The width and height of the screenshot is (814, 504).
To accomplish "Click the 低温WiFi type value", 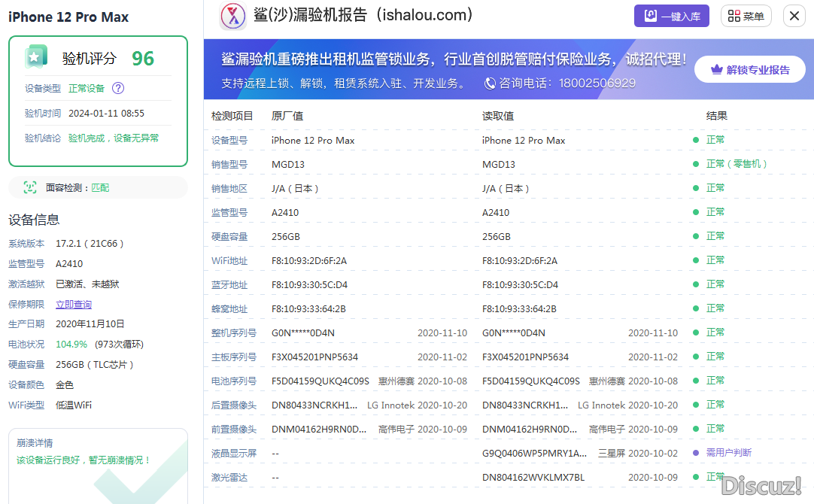I will [x=74, y=405].
